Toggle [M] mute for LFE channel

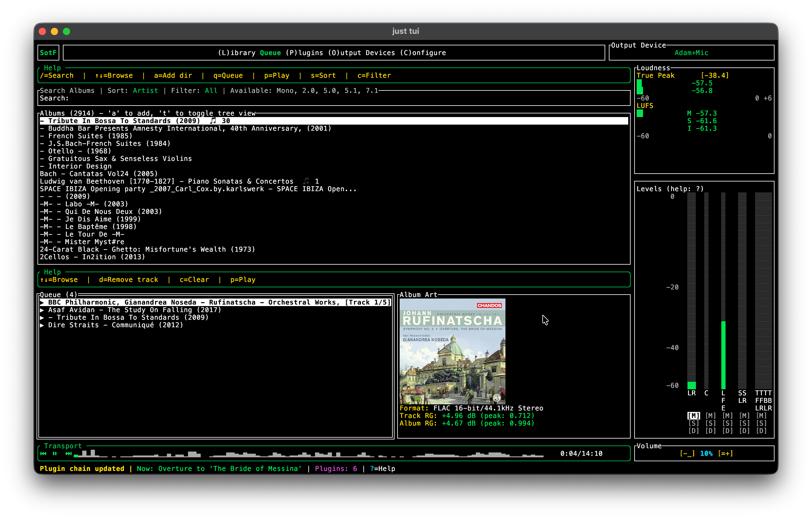click(x=727, y=416)
